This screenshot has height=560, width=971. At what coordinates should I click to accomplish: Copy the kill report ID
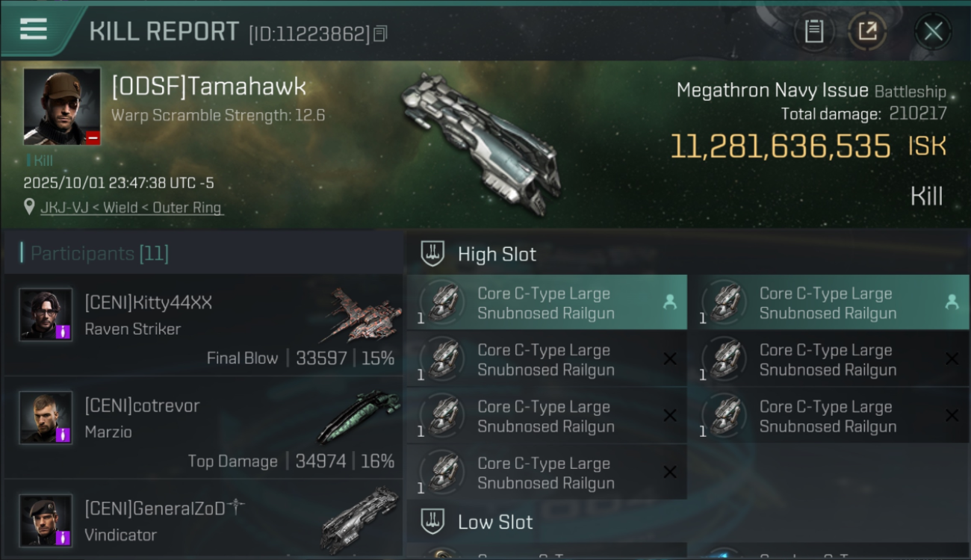click(380, 34)
